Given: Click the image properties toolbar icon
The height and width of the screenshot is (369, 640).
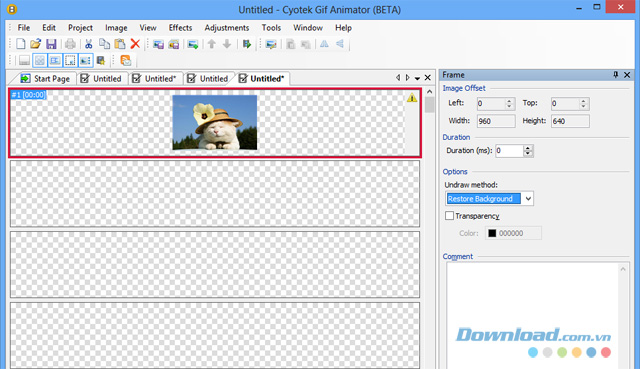Looking at the screenshot, I should 271,44.
